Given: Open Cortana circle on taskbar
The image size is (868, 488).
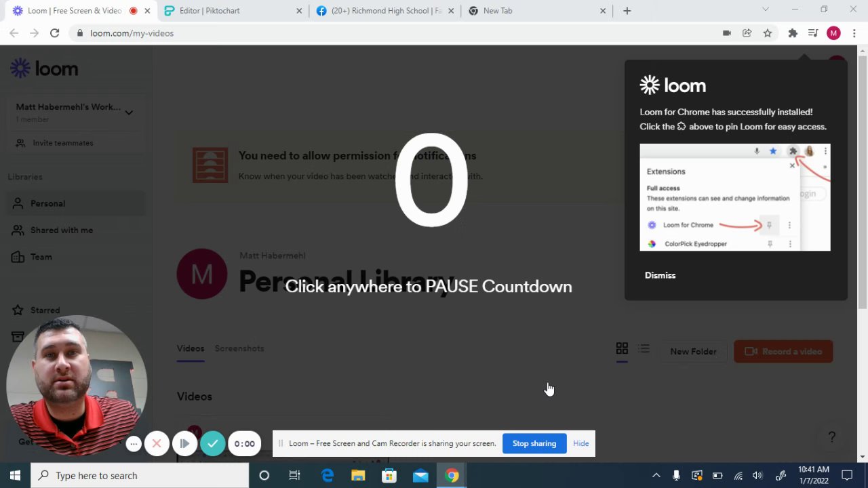Looking at the screenshot, I should 264,475.
